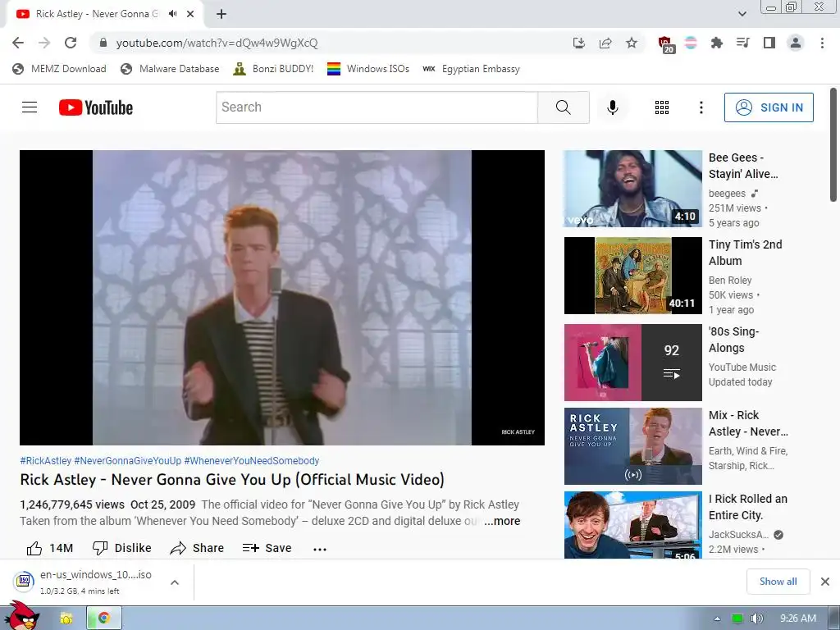
Task: Open the MEMZ Download bookmark
Action: [x=59, y=69]
